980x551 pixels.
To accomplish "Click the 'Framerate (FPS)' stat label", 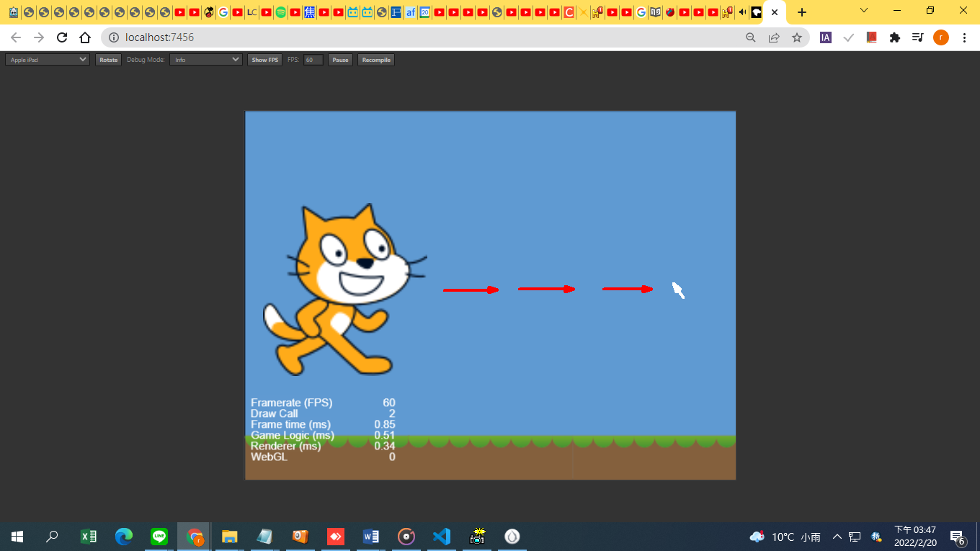I will tap(292, 403).
